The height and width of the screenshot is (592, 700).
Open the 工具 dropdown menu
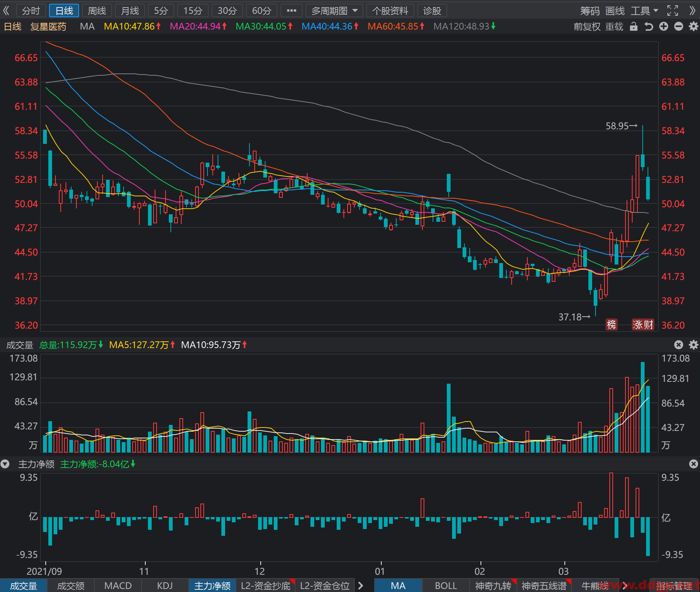click(644, 10)
